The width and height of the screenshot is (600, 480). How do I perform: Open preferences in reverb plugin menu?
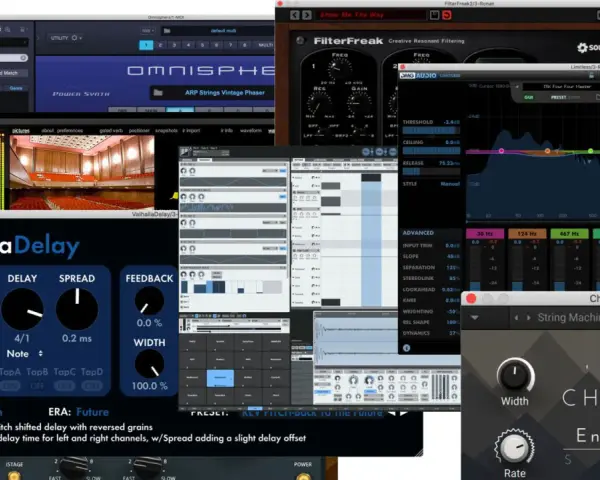[x=70, y=131]
